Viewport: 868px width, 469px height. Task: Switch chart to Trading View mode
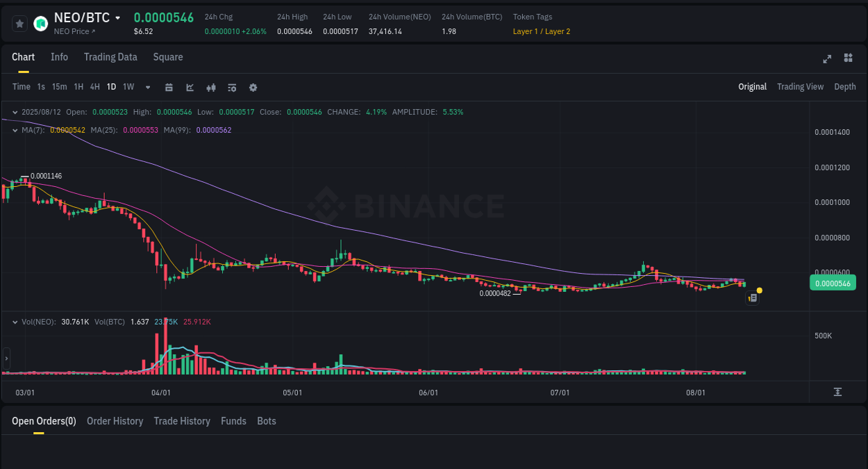(x=800, y=87)
